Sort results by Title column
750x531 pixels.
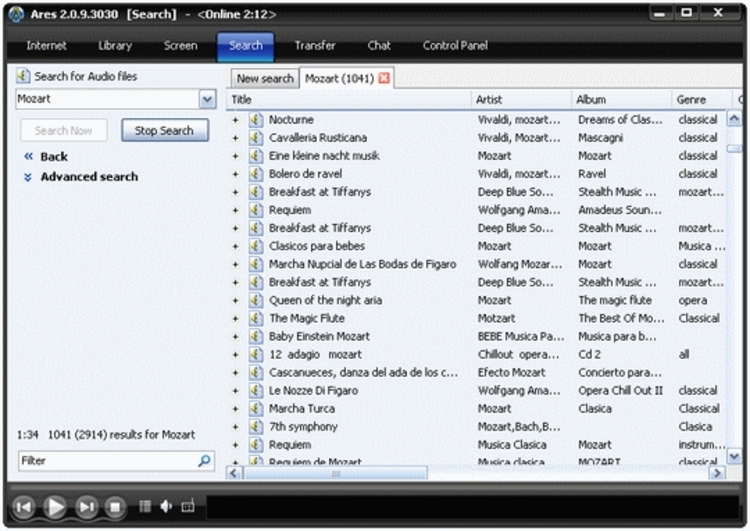click(349, 100)
